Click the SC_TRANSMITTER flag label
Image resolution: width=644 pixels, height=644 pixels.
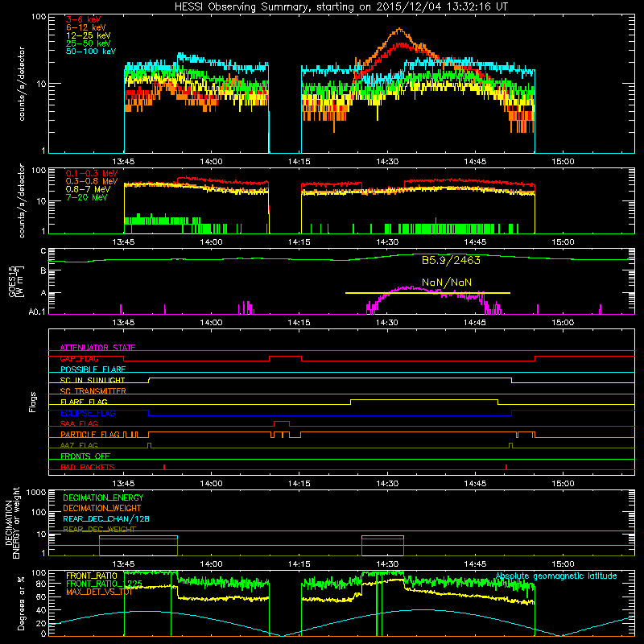93,391
